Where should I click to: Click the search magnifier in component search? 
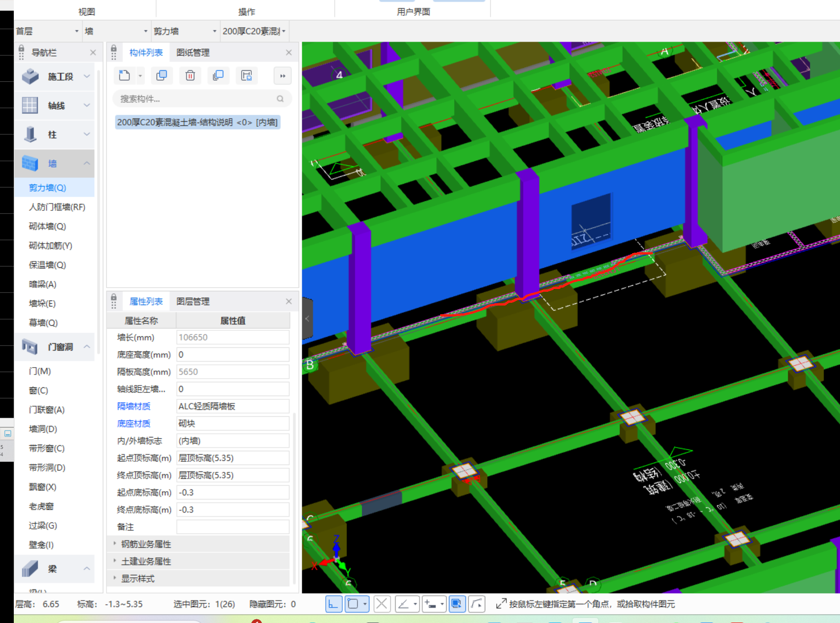coord(280,99)
